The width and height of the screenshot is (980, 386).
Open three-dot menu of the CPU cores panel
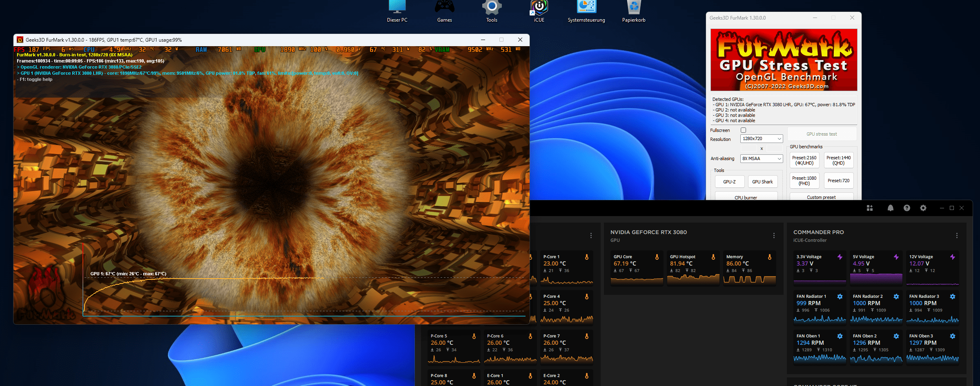pos(591,236)
